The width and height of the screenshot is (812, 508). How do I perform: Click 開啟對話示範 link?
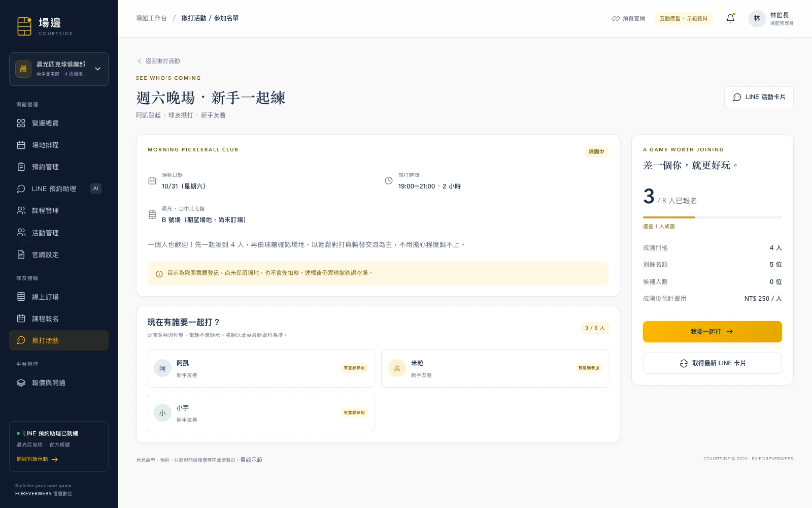(x=38, y=459)
